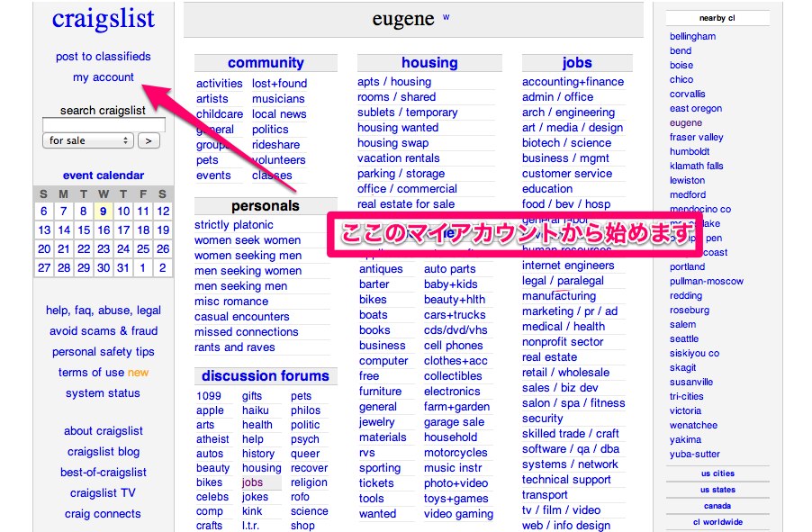Submit search with the '>' button
Image resolution: width=812 pixels, height=532 pixels.
[x=149, y=140]
